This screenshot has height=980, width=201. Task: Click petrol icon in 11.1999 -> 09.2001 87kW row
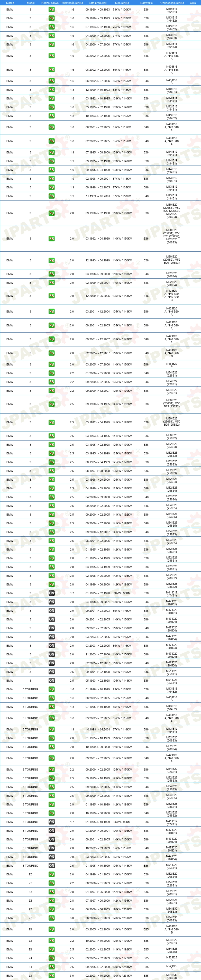[51, 196]
